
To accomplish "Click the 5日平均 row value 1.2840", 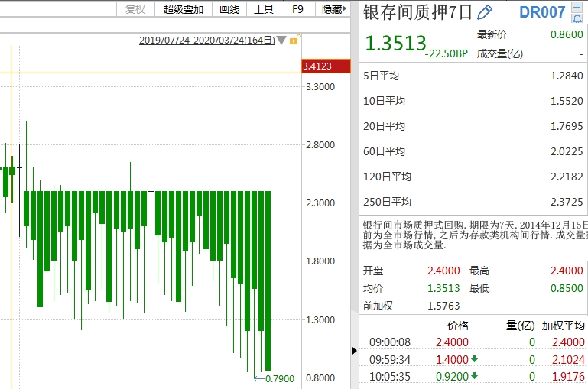I will coord(567,76).
